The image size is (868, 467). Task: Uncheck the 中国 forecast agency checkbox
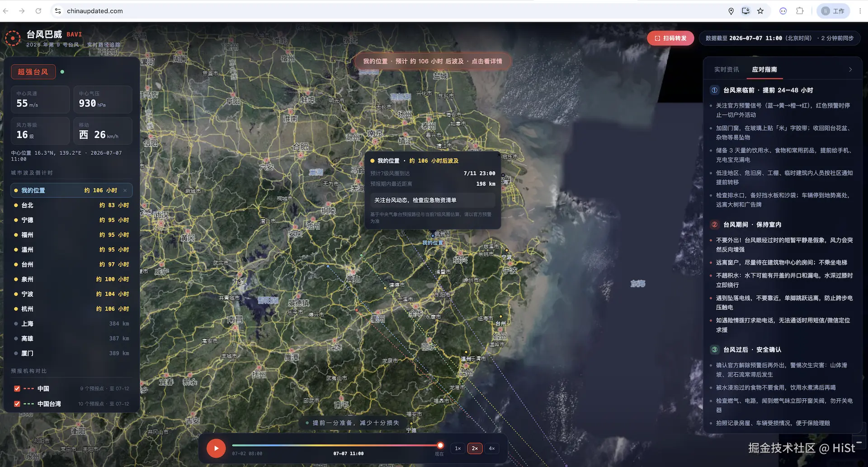coord(17,388)
